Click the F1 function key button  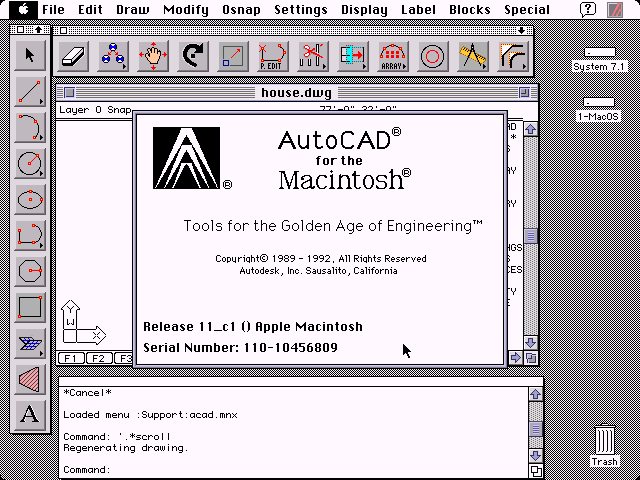pyautogui.click(x=71, y=358)
